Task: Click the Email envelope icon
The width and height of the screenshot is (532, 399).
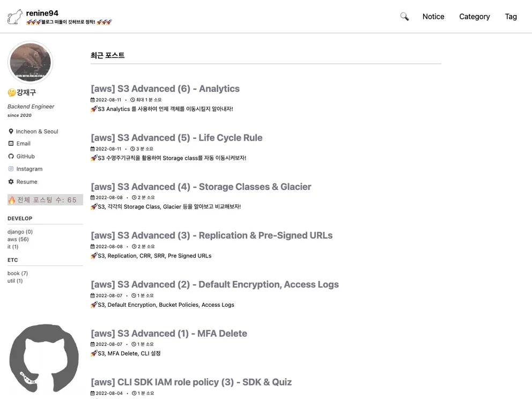Action: coord(11,144)
